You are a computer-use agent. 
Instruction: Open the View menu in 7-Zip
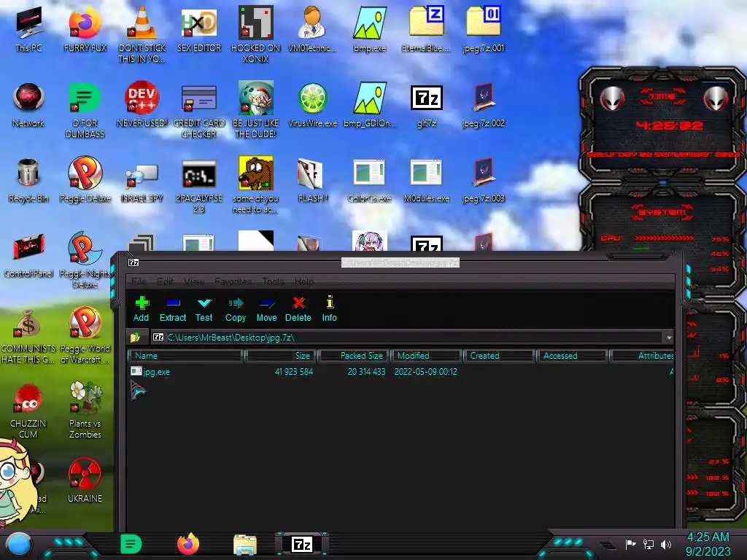pos(194,281)
